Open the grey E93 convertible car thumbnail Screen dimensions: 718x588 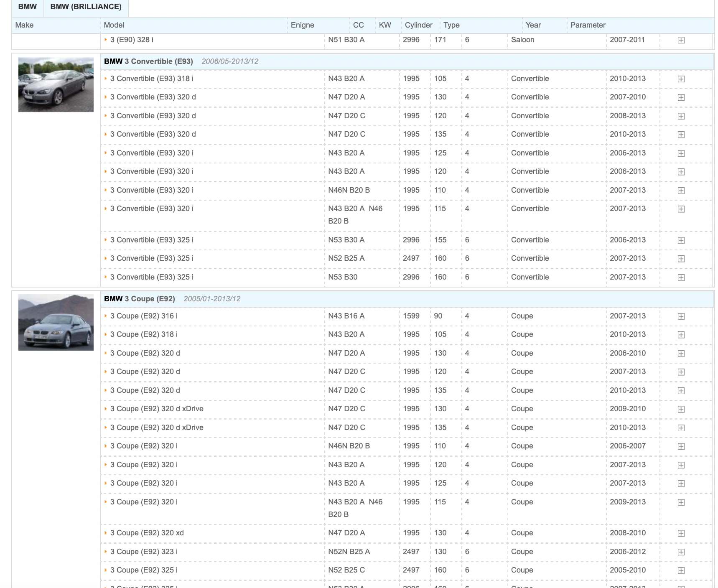[x=56, y=85]
